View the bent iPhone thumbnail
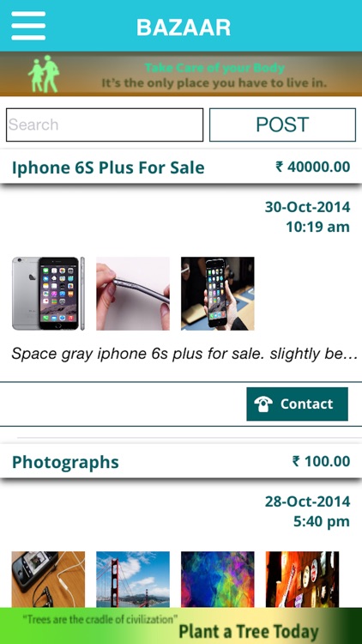 133,294
